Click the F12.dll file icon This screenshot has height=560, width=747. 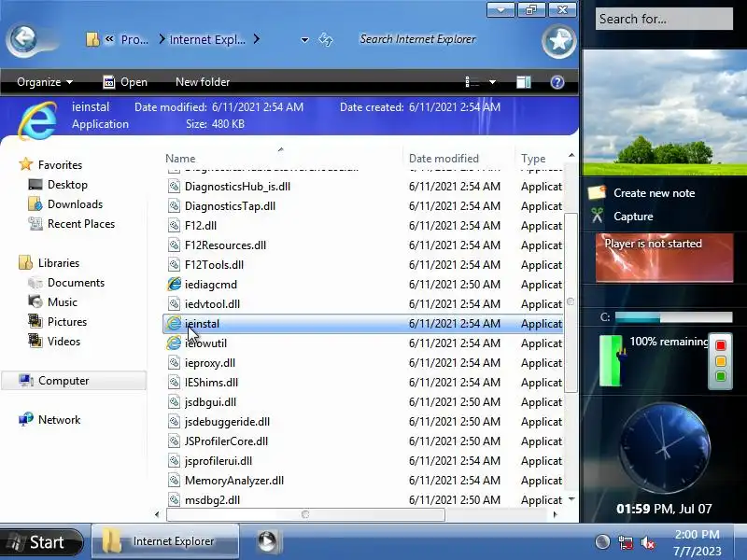tap(175, 225)
